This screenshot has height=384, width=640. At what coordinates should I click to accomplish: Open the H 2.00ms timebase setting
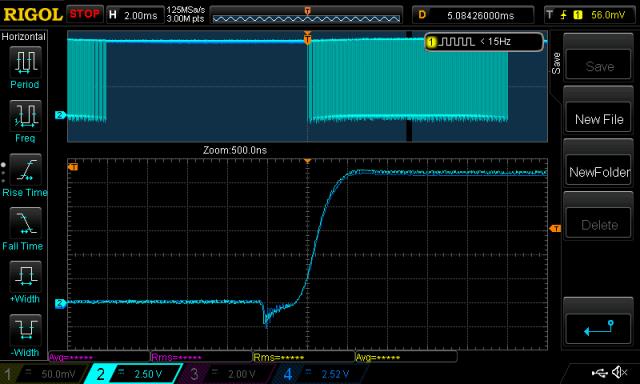point(134,15)
